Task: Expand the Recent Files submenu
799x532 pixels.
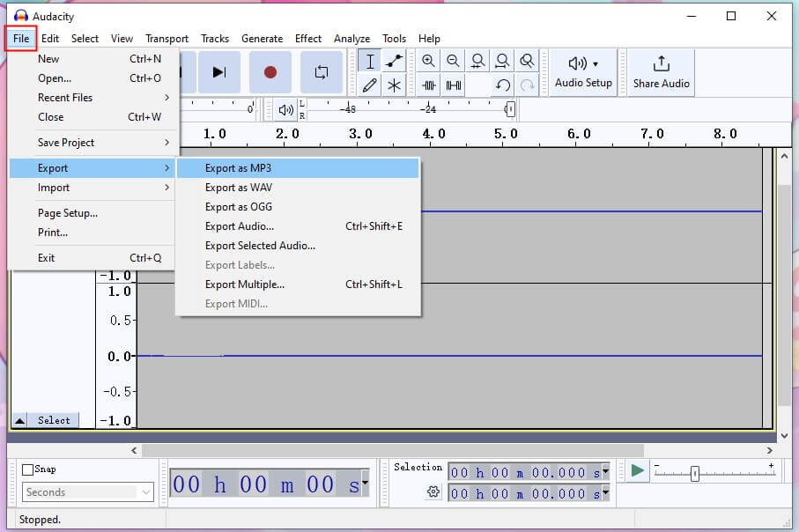Action: click(94, 98)
